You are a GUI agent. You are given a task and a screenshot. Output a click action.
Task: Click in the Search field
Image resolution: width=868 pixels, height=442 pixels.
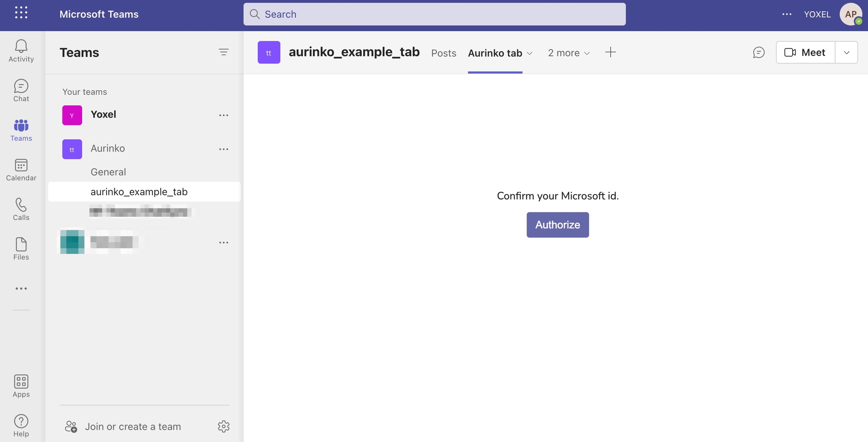(x=434, y=14)
